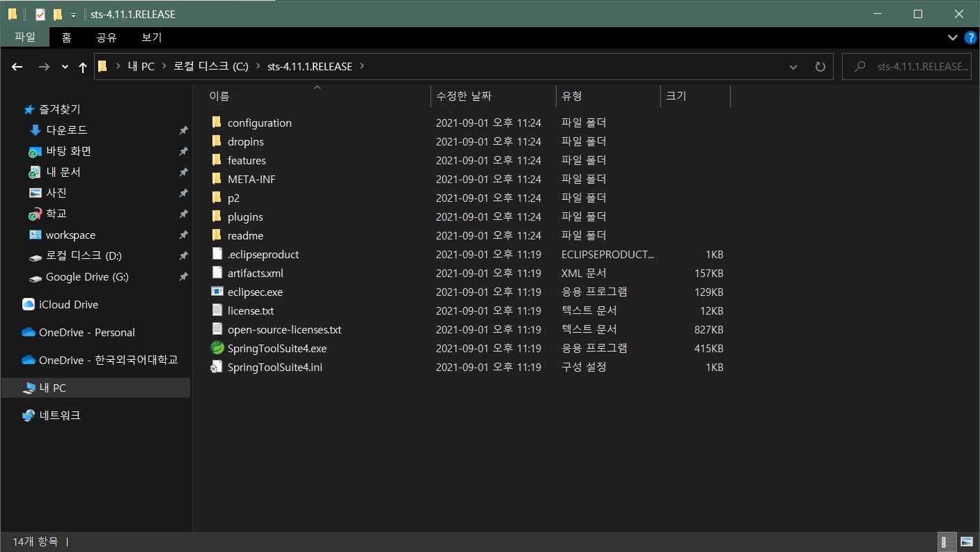Open the SpringToolSuite4.exe application icon
980x552 pixels.
click(217, 348)
